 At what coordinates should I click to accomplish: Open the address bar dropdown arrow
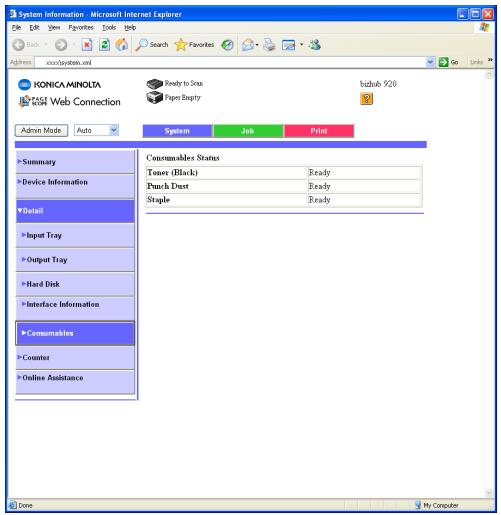coord(430,62)
